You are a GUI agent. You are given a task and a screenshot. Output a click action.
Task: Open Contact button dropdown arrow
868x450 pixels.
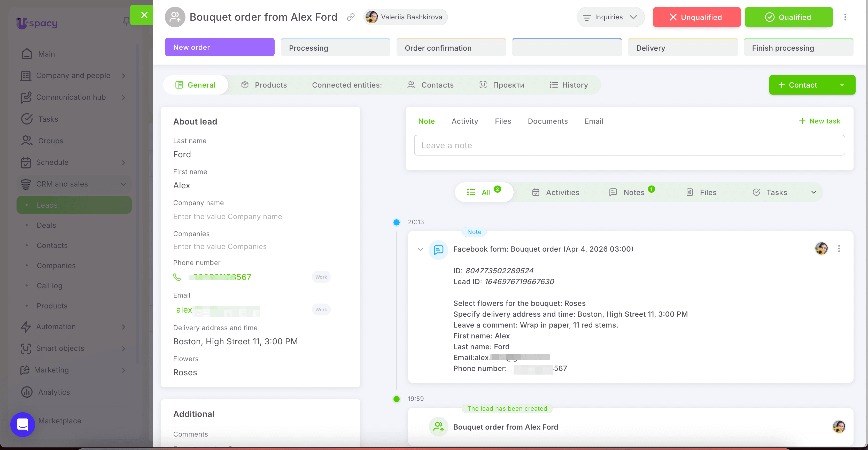click(x=842, y=85)
